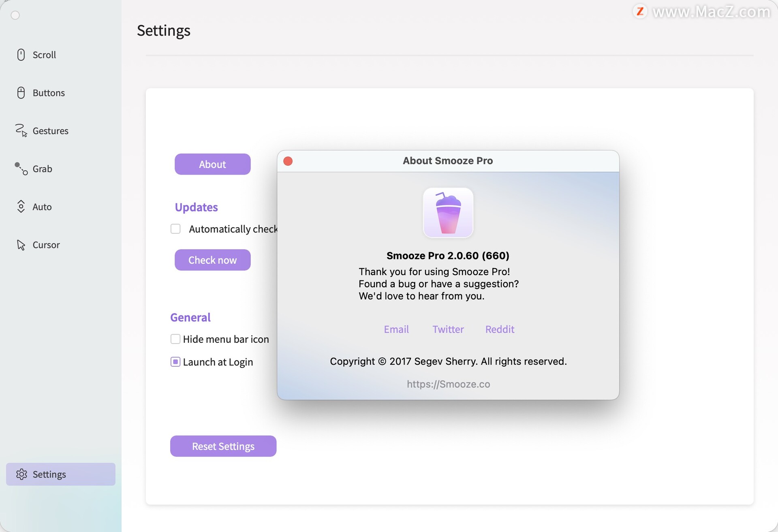Close the About Smooze Pro window
This screenshot has width=778, height=532.
pyautogui.click(x=288, y=161)
